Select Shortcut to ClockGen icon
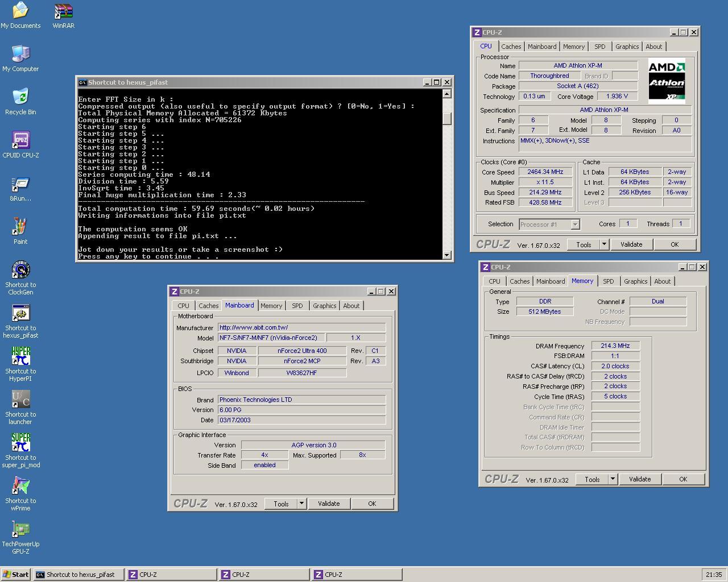This screenshot has height=582, width=728. click(20, 278)
